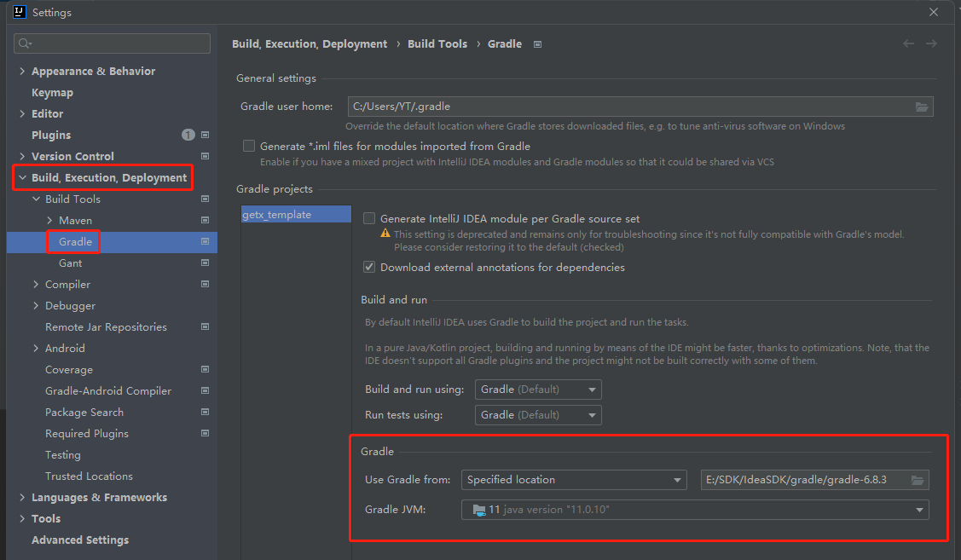The image size is (961, 560).
Task: Click the JDK folder icon in Gradle JVM field
Action: coord(479,510)
